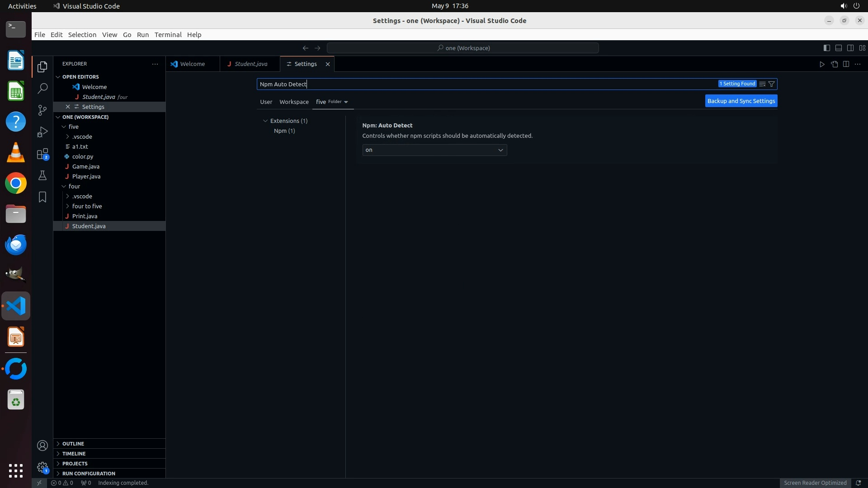
Task: Expand the OUTLINE section
Action: click(73, 444)
